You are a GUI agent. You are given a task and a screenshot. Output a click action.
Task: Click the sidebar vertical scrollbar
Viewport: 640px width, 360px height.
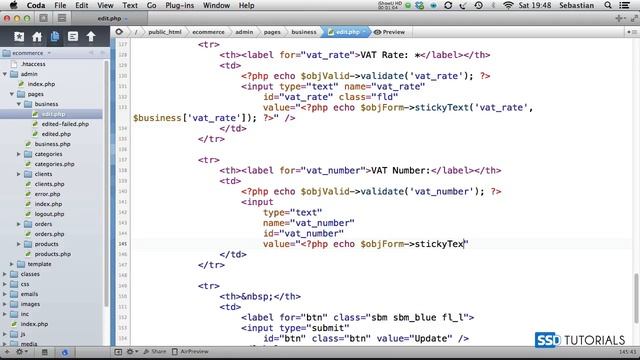tap(107, 184)
